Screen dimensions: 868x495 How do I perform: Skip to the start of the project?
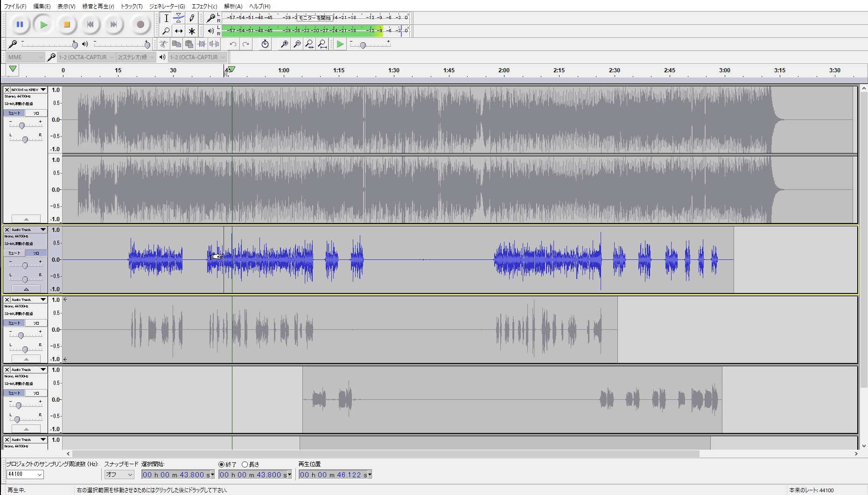click(90, 24)
